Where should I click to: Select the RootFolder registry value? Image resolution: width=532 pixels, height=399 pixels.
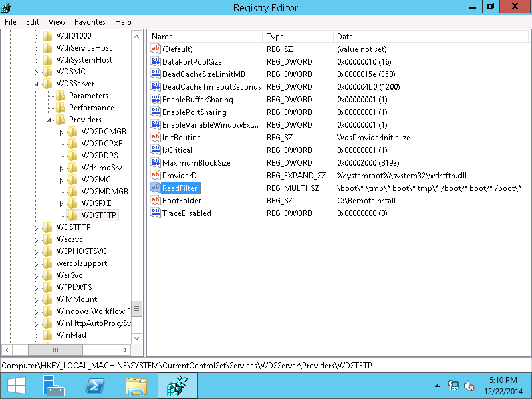[182, 201]
